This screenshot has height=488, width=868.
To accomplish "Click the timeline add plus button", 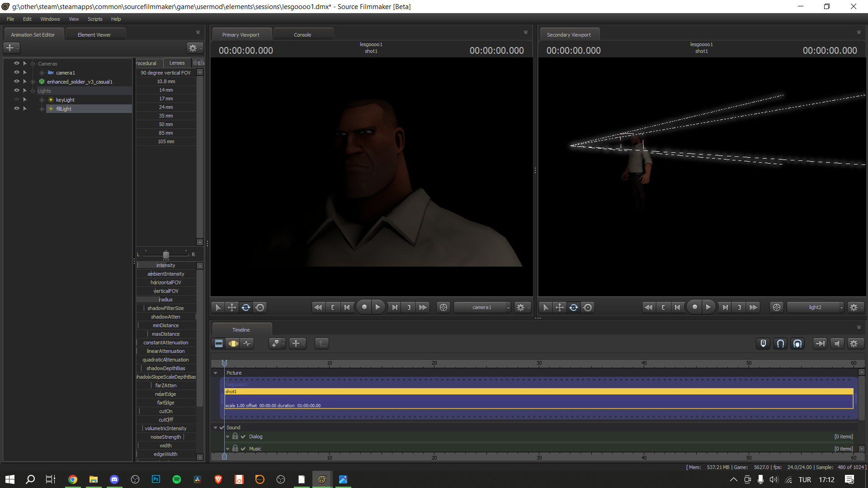I will [297, 343].
